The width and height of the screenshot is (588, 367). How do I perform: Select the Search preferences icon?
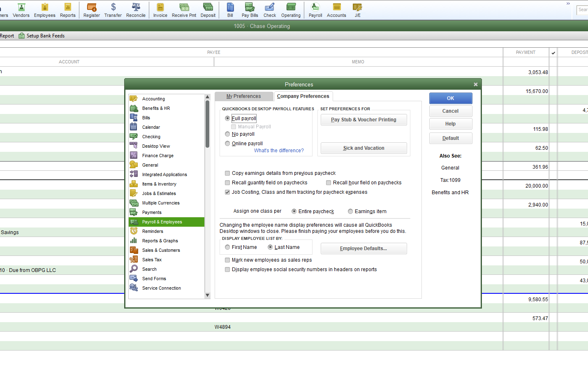click(134, 269)
